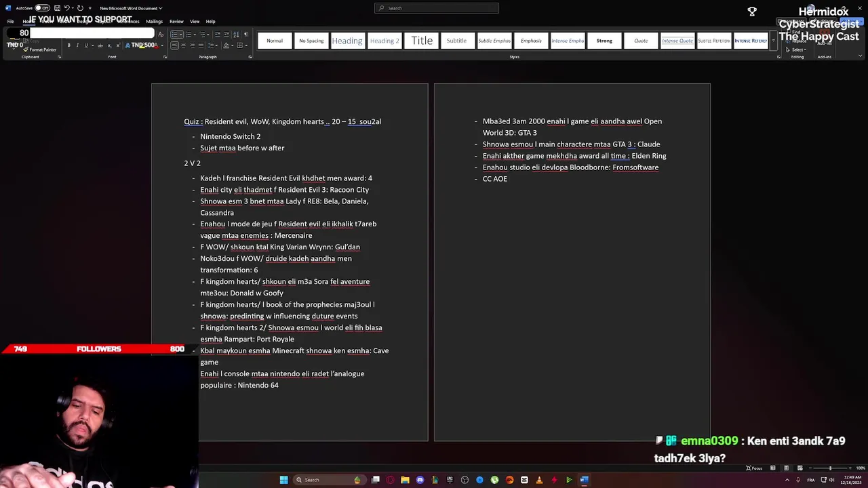Screen dimensions: 868x488
Task: Click the Clear All Formatting icon
Action: coord(161,34)
